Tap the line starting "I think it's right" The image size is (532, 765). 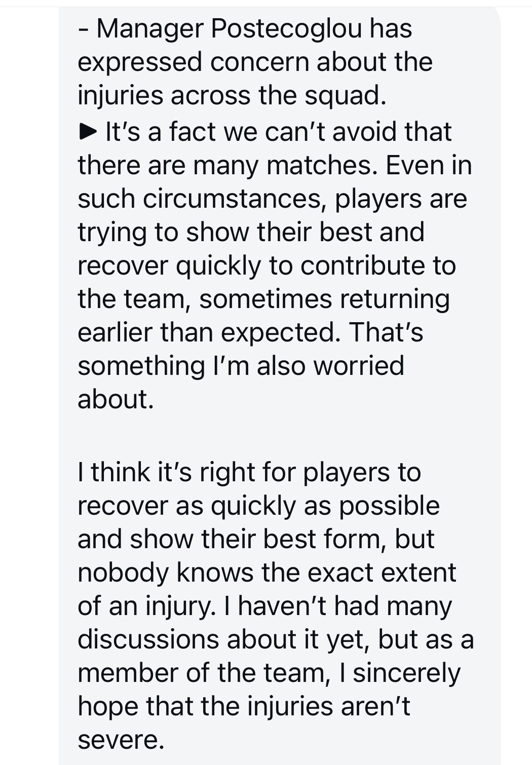(x=249, y=472)
